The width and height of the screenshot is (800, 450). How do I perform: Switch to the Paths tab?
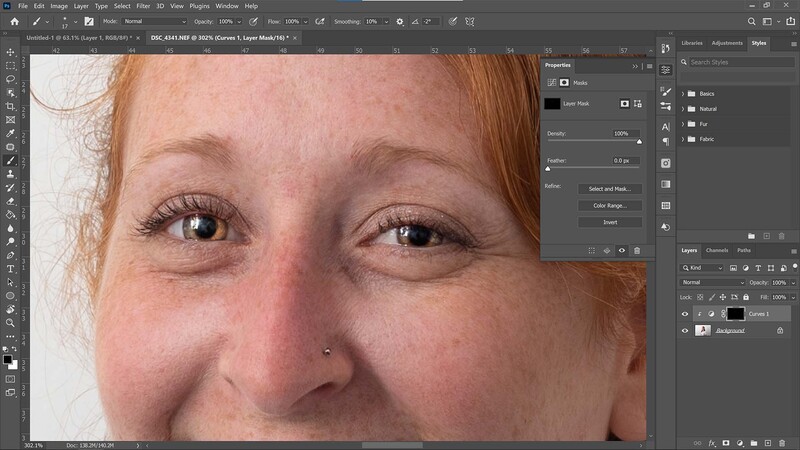point(744,250)
